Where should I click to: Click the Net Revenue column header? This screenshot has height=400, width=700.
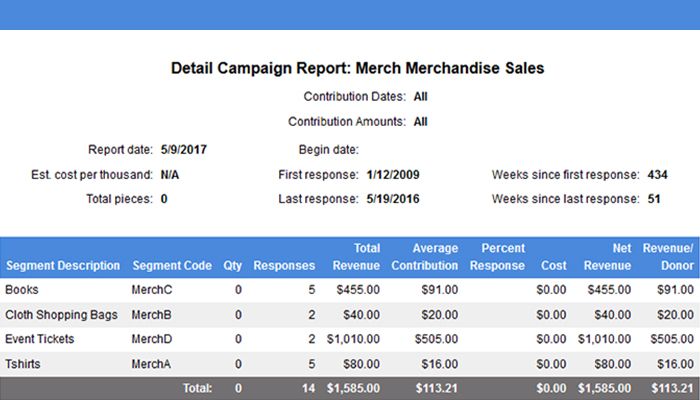tap(607, 257)
